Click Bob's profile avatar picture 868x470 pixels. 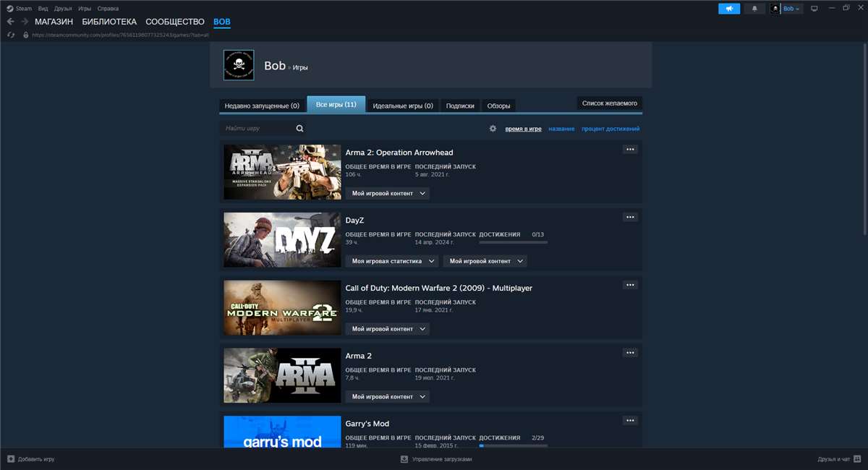click(x=239, y=64)
